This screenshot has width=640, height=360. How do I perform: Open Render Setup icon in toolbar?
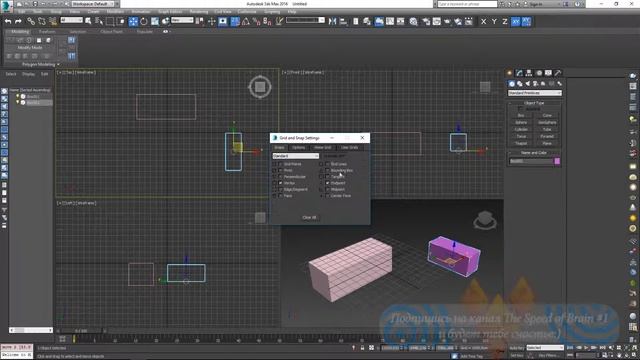click(x=426, y=21)
